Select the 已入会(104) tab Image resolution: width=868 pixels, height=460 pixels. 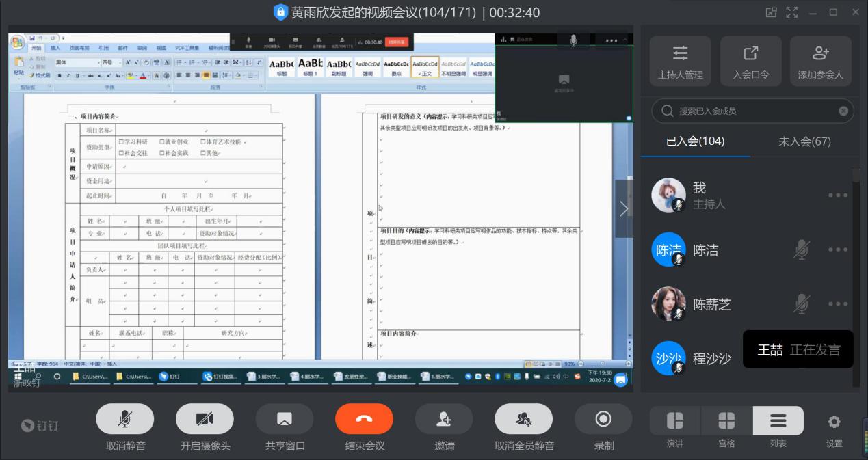695,141
